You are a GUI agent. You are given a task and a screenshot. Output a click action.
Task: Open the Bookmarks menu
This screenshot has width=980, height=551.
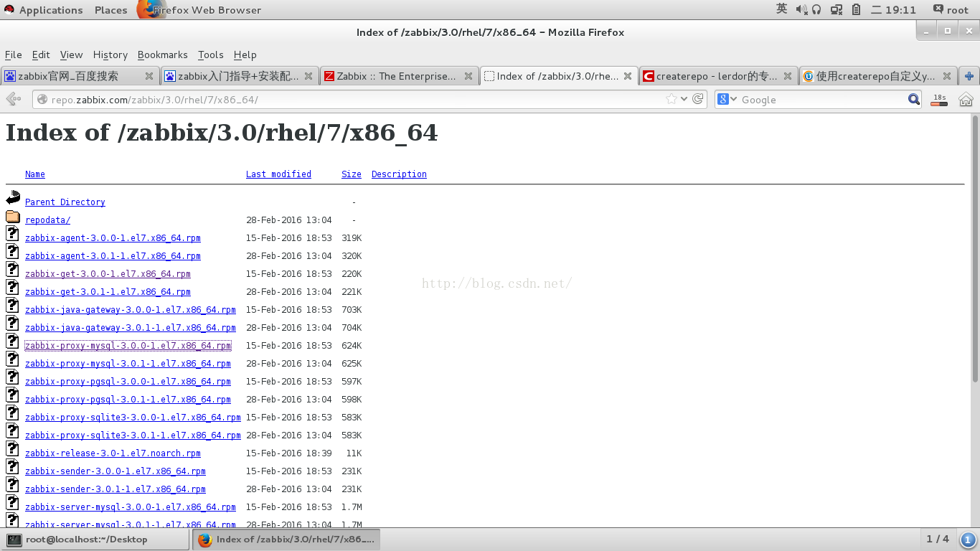[x=163, y=55]
